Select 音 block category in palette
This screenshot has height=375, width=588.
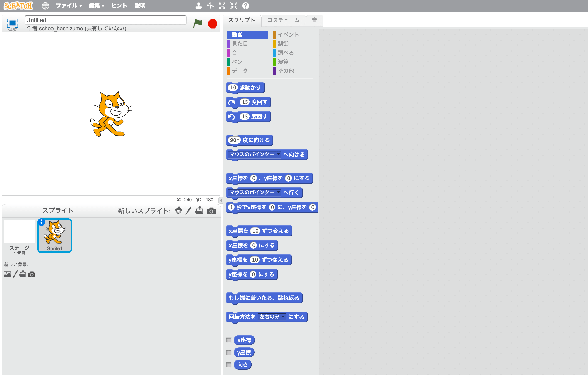(247, 53)
